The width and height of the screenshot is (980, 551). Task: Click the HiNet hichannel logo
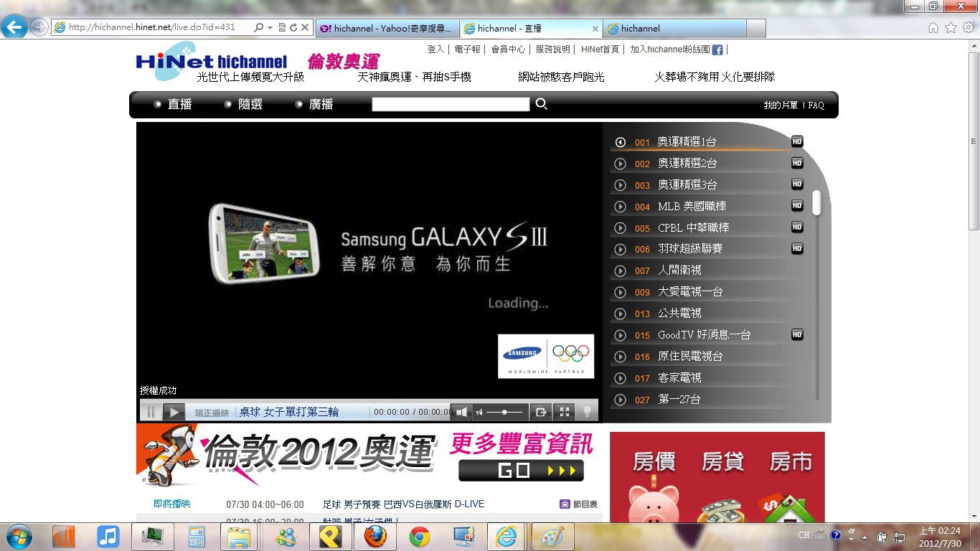211,60
